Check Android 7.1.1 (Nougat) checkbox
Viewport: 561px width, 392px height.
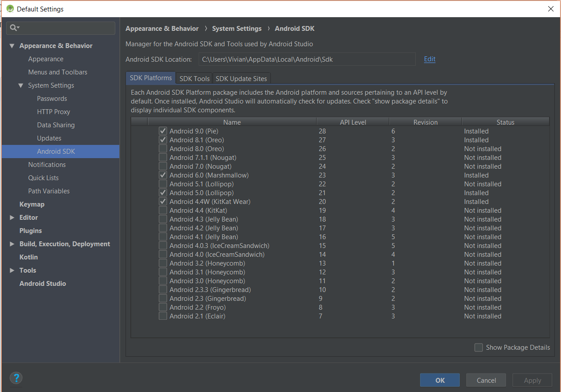(x=163, y=157)
